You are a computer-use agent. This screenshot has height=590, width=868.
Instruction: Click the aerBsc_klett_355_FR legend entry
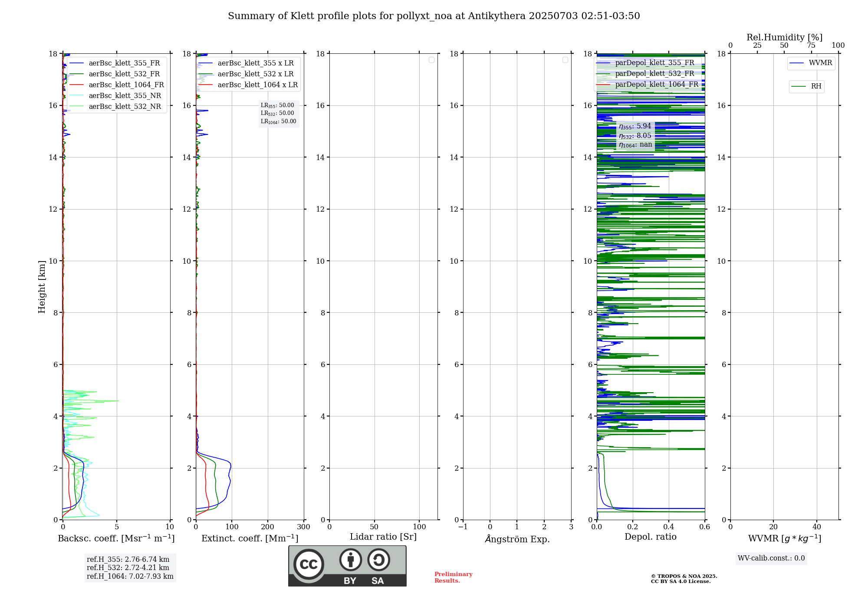pyautogui.click(x=117, y=63)
